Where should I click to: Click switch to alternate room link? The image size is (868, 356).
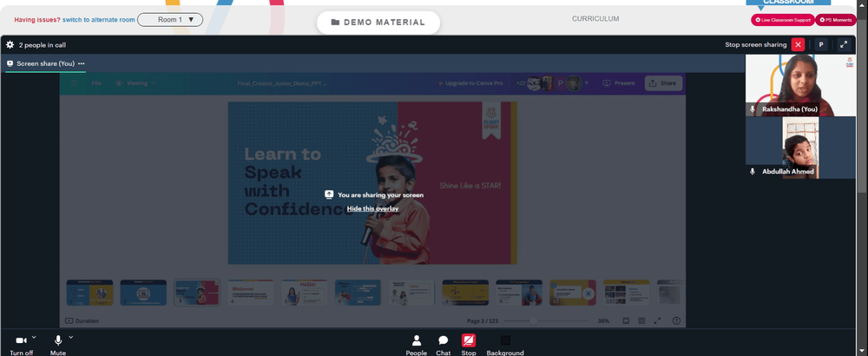pyautogui.click(x=99, y=19)
